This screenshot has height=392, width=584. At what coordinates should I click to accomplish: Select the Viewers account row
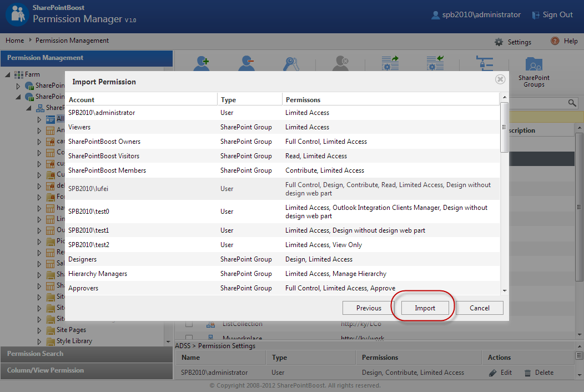coord(283,127)
